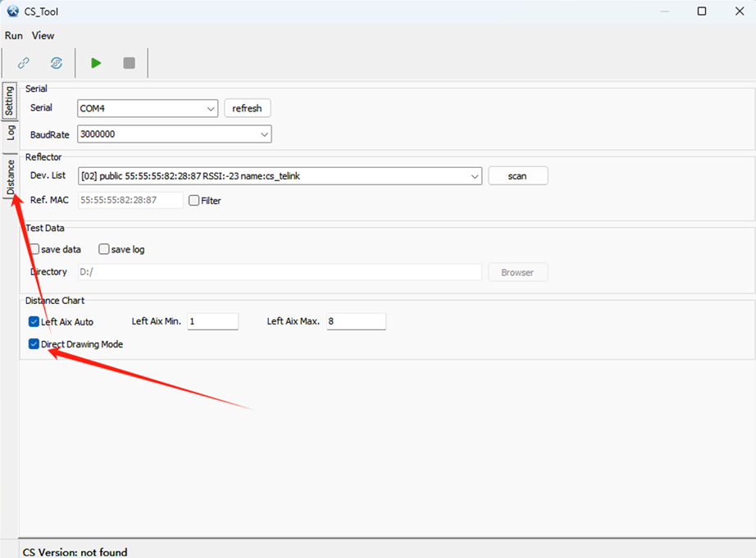
Task: Enable the Filter checkbox next to Ref. MAC
Action: tap(194, 200)
